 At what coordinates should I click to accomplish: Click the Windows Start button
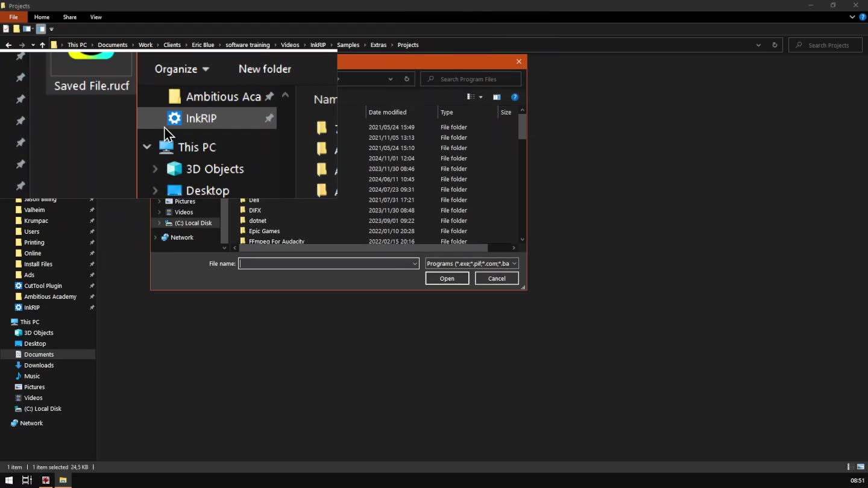[x=8, y=480]
